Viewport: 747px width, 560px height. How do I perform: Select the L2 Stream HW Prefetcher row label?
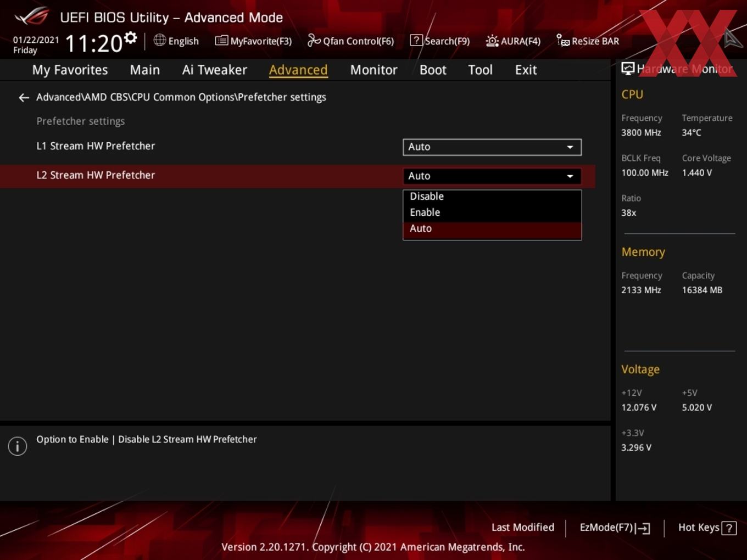tap(96, 175)
